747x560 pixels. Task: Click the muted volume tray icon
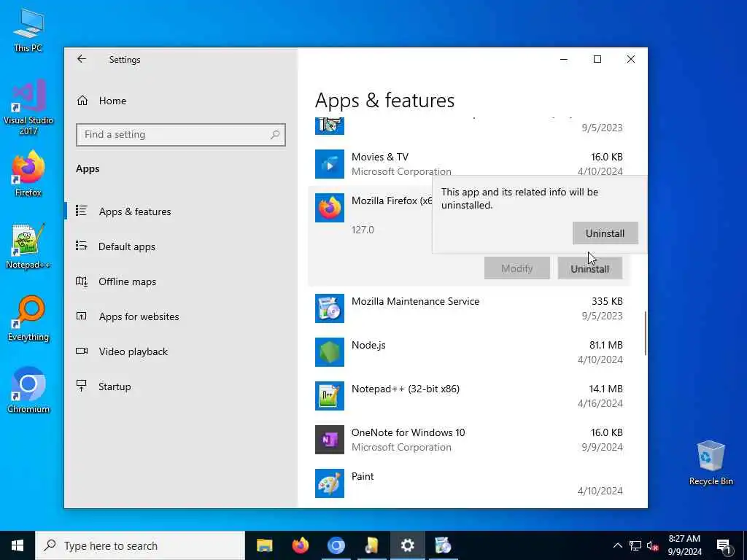[x=652, y=545]
